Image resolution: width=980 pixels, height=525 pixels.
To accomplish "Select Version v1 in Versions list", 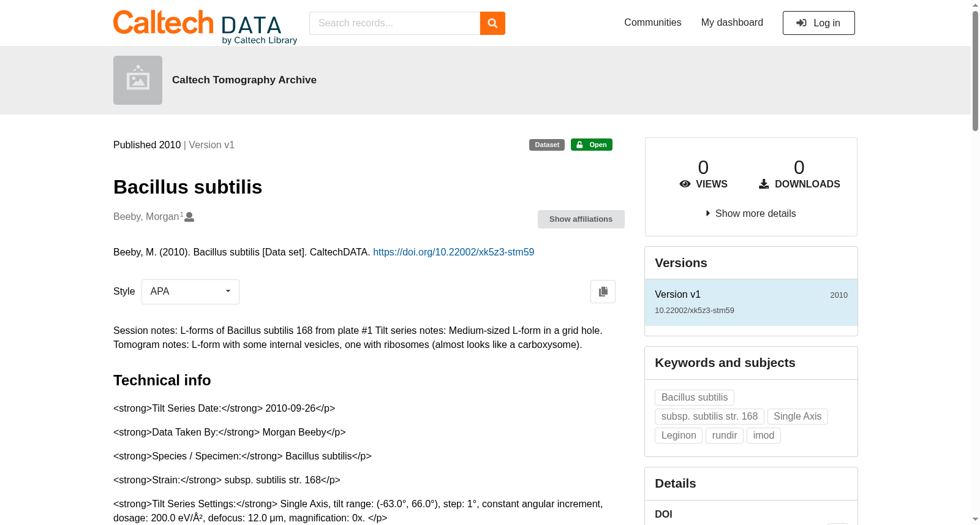I will pos(751,302).
